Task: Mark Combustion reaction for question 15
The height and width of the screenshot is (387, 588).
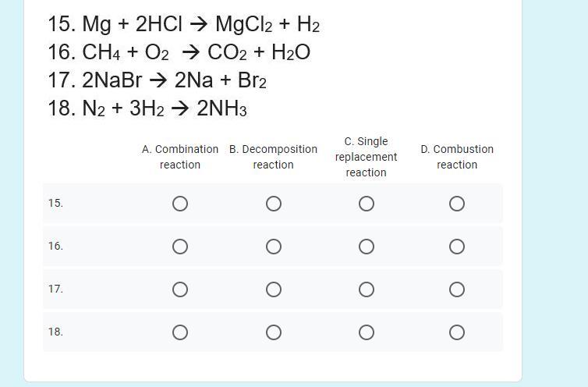Action: 457,204
